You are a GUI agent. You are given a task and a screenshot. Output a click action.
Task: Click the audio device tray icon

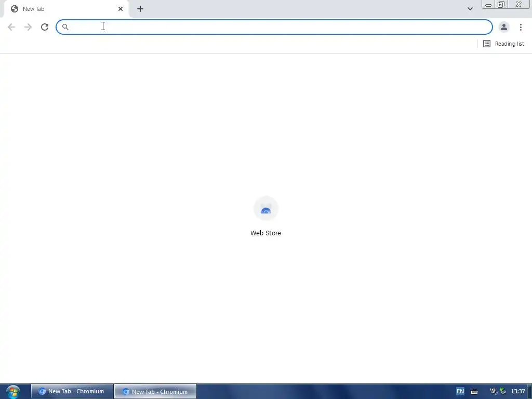tap(494, 391)
